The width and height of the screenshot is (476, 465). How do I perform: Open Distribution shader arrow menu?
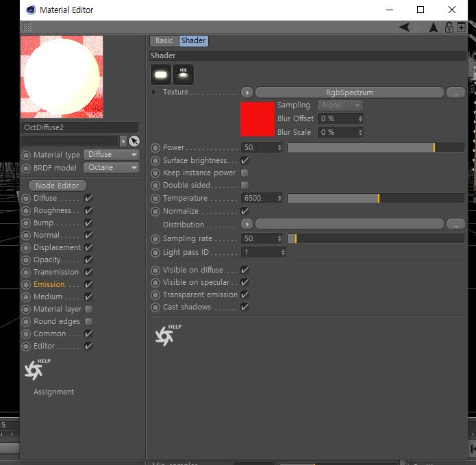[247, 225]
